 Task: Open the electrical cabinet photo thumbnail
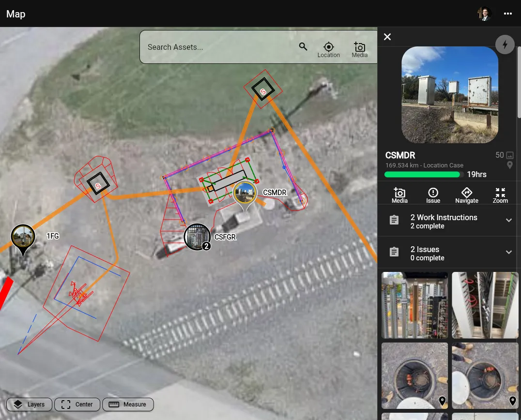[414, 305]
